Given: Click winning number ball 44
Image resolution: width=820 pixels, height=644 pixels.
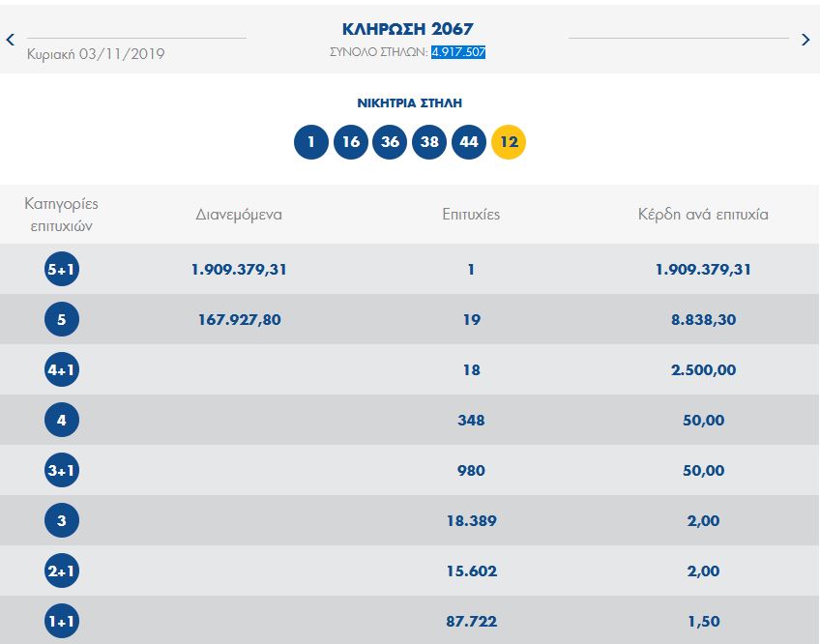Looking at the screenshot, I should [469, 142].
